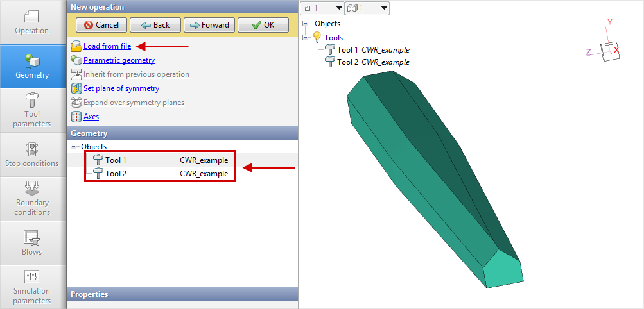Go to the Simulation parameters tab

coord(32,286)
